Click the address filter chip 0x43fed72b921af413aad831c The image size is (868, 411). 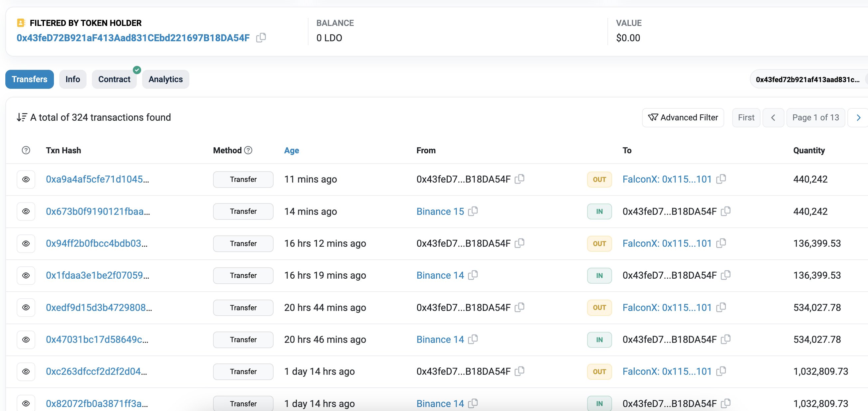(x=809, y=79)
